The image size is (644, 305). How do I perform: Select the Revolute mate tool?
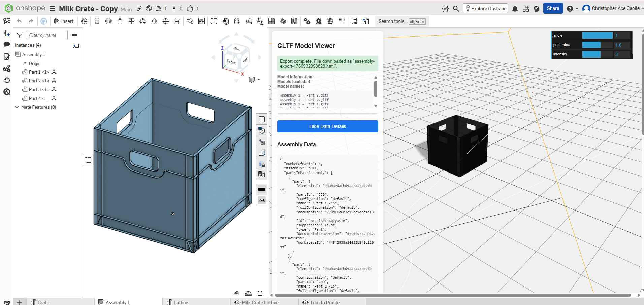108,21
